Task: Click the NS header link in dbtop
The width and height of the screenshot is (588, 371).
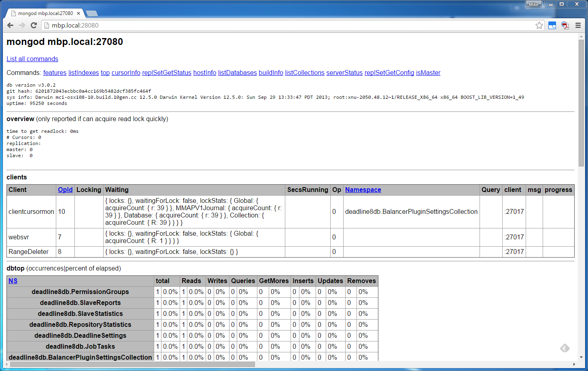Action: point(13,281)
